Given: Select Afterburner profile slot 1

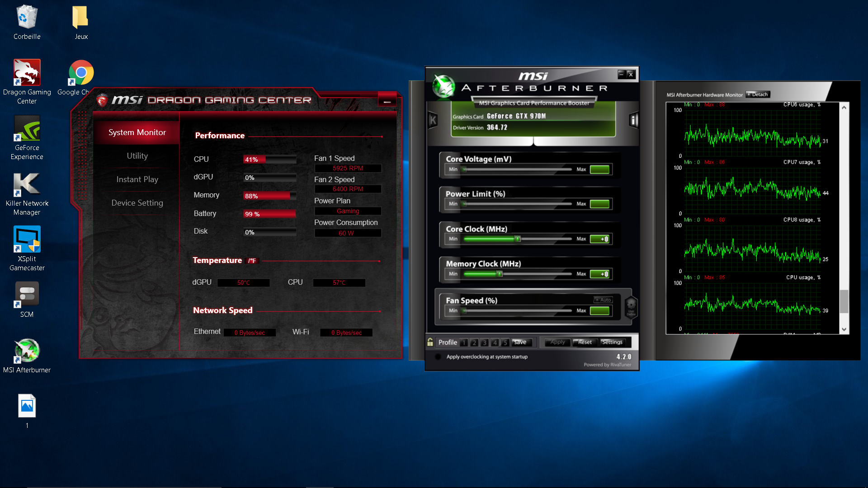Looking at the screenshot, I should click(x=464, y=343).
